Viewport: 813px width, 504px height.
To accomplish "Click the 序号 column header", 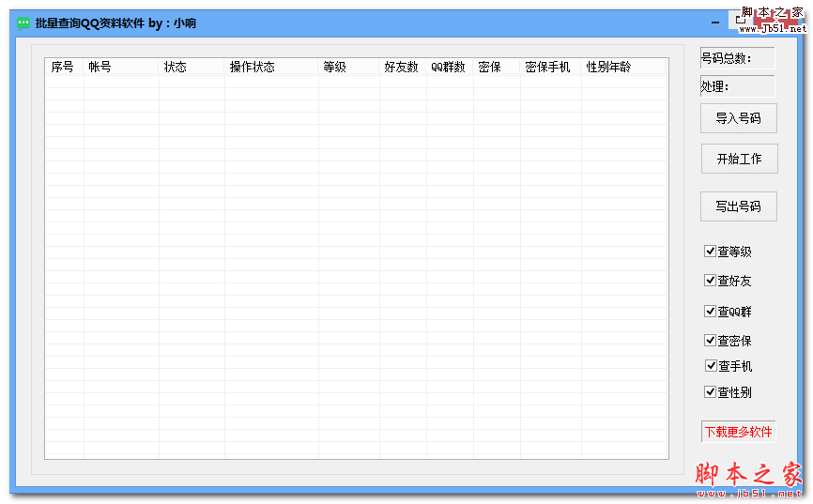I will 64,67.
